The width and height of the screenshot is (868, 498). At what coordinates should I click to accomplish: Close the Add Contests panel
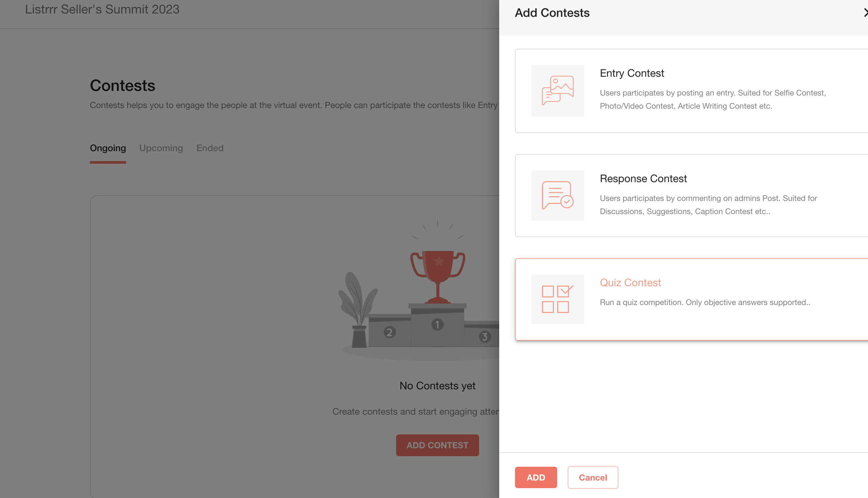[865, 13]
